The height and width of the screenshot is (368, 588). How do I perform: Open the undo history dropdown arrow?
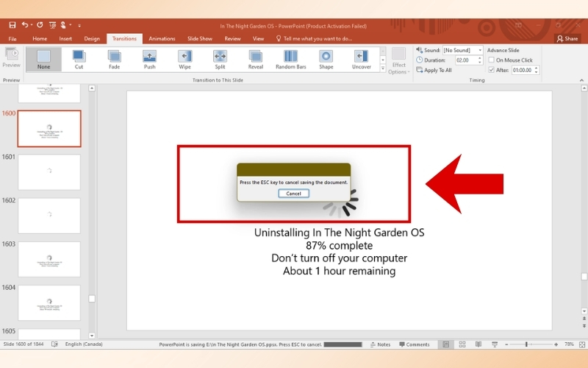pyautogui.click(x=32, y=25)
